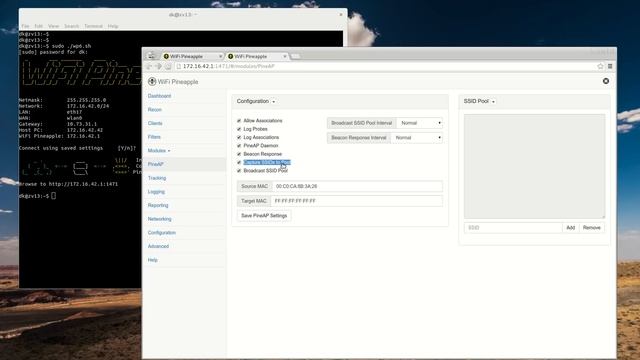Focus the SSID input field
This screenshot has height=360, width=640.
[x=513, y=228]
